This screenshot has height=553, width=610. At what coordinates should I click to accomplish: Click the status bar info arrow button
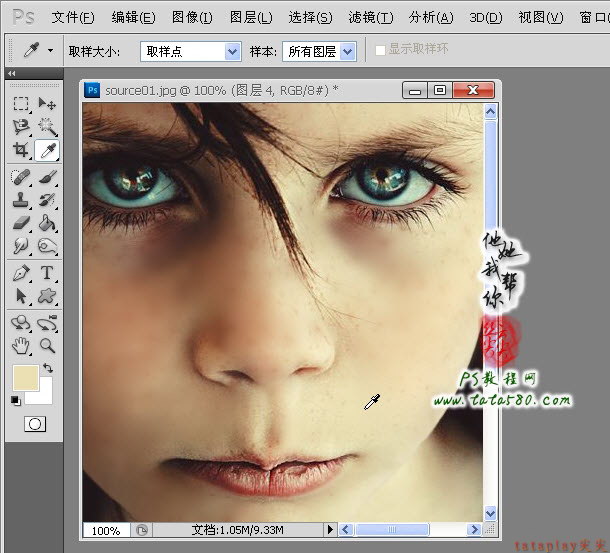(330, 529)
